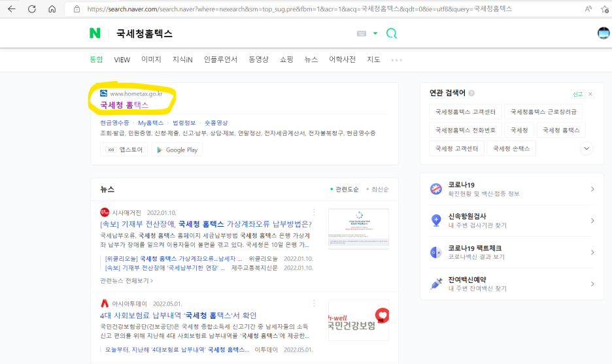
Task: Click the 아시아투데이 publisher logo
Action: click(105, 303)
